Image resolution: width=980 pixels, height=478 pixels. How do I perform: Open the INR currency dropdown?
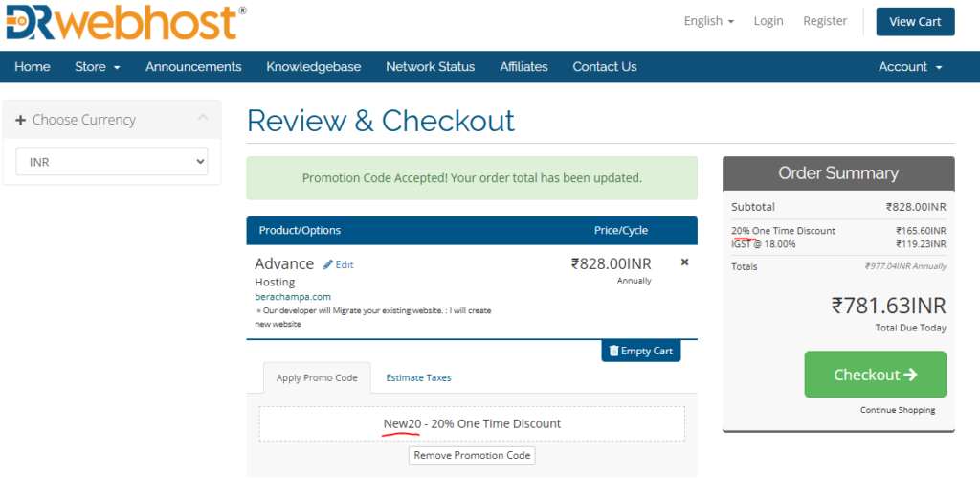(112, 162)
